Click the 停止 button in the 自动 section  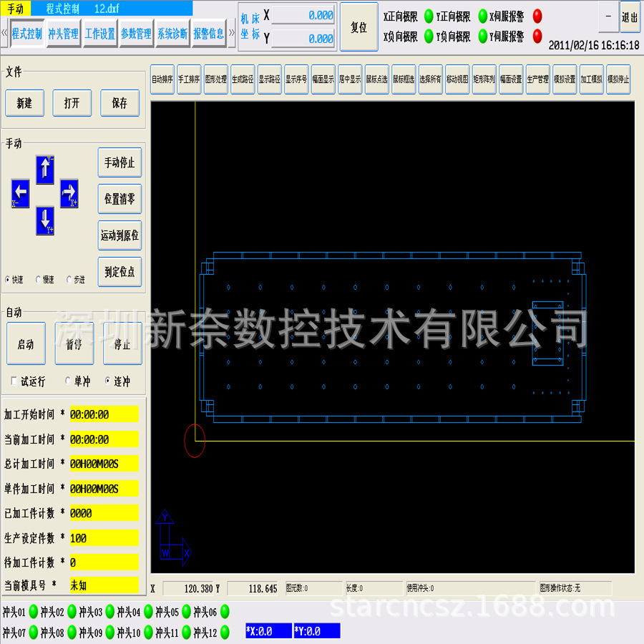pos(122,343)
